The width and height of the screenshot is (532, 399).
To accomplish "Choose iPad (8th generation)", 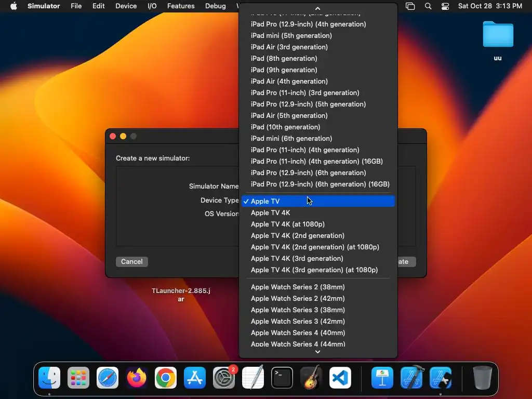I will tap(318, 58).
